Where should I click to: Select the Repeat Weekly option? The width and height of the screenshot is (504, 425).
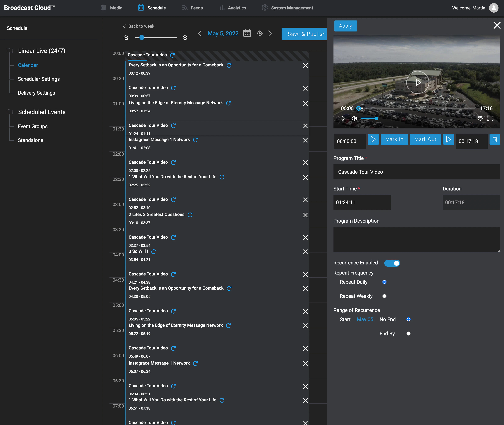pos(384,296)
